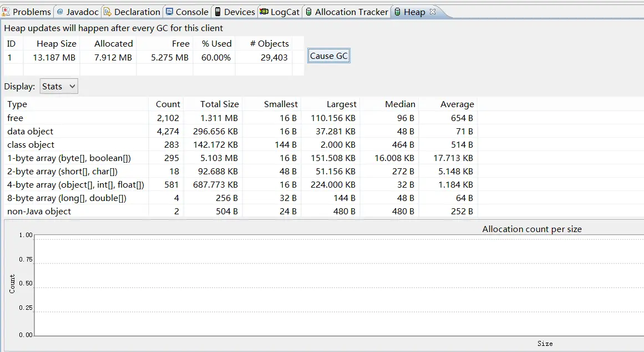Click the Cause GC button
This screenshot has width=644, height=352.
coord(328,56)
